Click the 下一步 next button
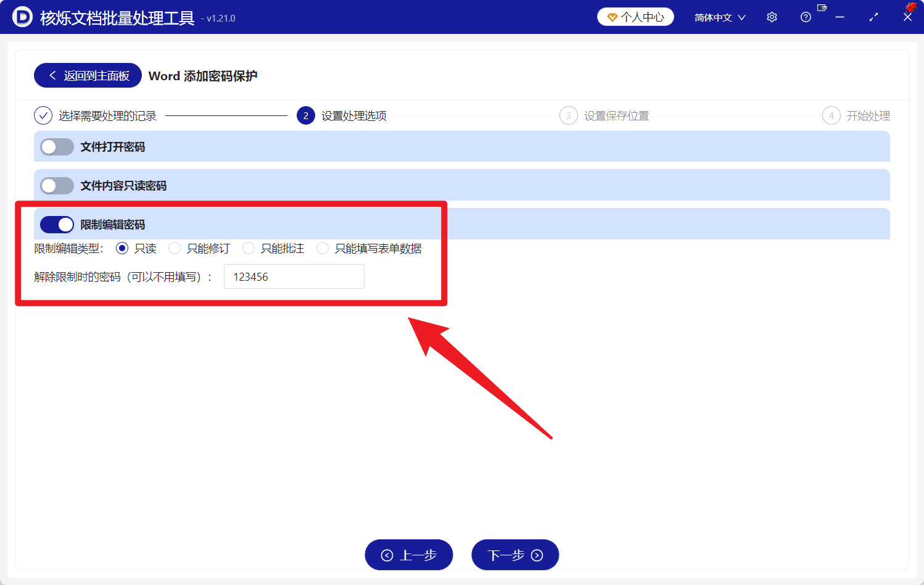 (515, 554)
